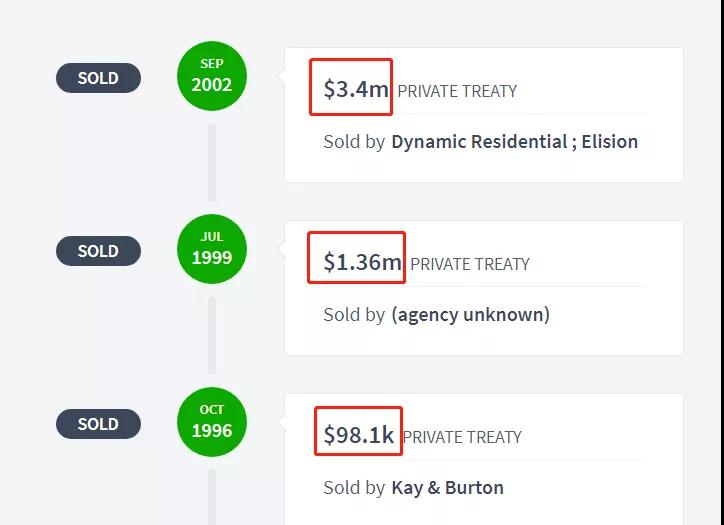Click the (agency unknown) text
Image resolution: width=724 pixels, height=525 pixels.
(x=470, y=315)
